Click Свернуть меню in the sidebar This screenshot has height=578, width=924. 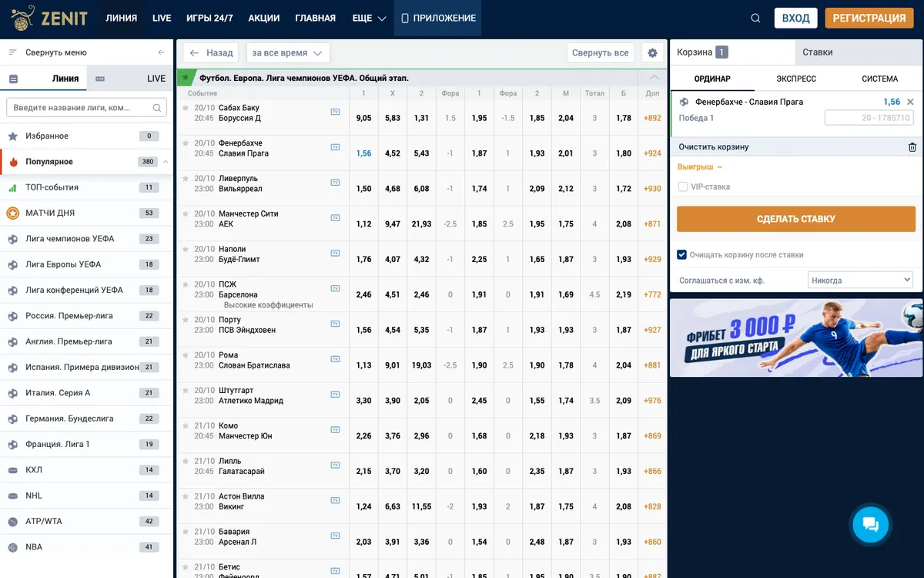55,52
